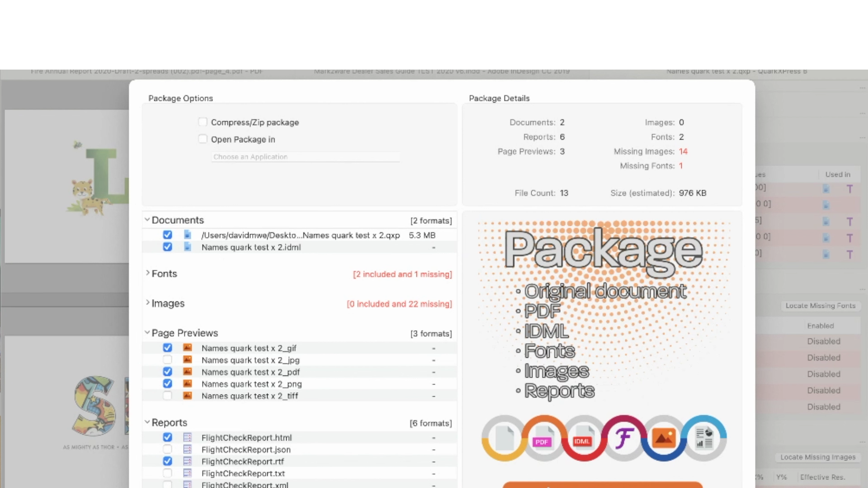Click the Original document circle icon
The image size is (868, 488).
[x=504, y=438]
